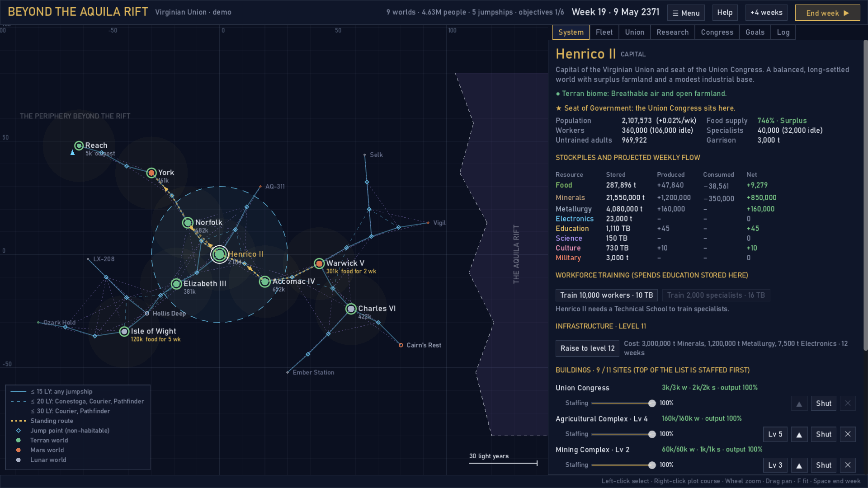
Task: Select the Warwick V Mars world node
Action: click(319, 263)
